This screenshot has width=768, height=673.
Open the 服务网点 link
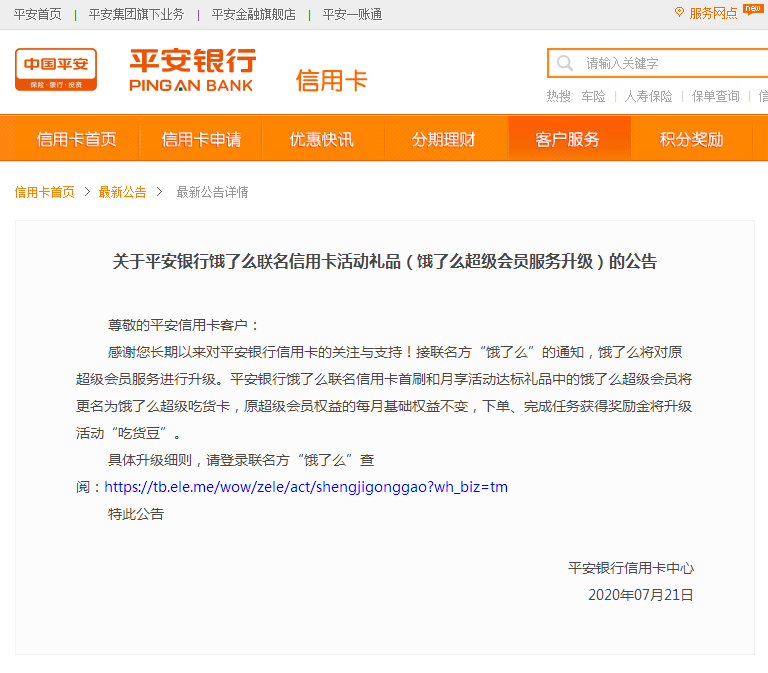coord(713,13)
